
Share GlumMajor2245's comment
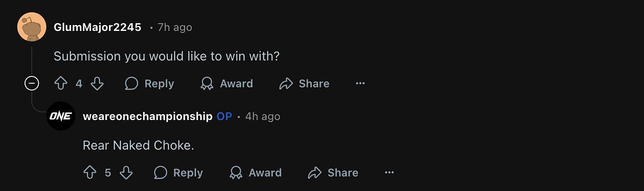[305, 84]
